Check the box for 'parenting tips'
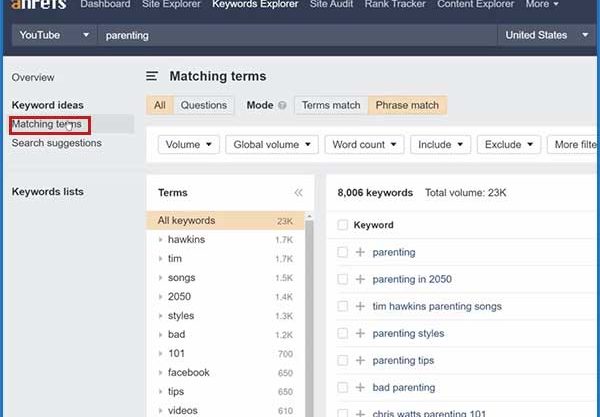This screenshot has height=417, width=600. 342,360
